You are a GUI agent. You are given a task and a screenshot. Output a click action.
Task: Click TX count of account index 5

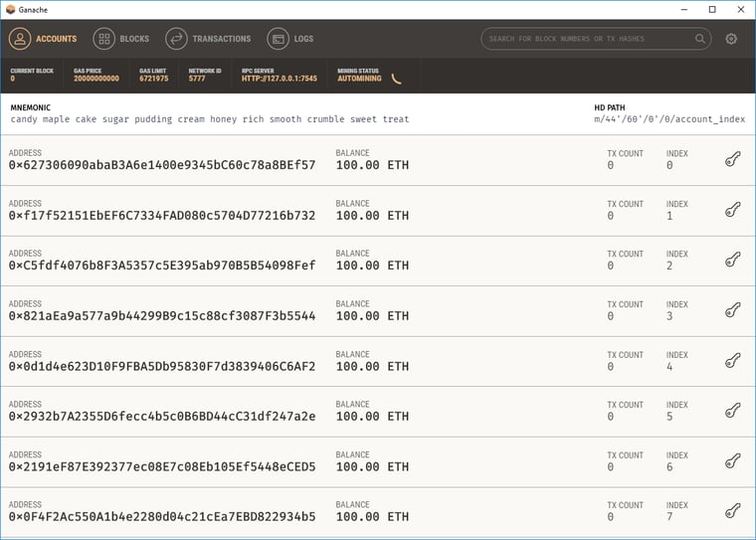click(611, 416)
